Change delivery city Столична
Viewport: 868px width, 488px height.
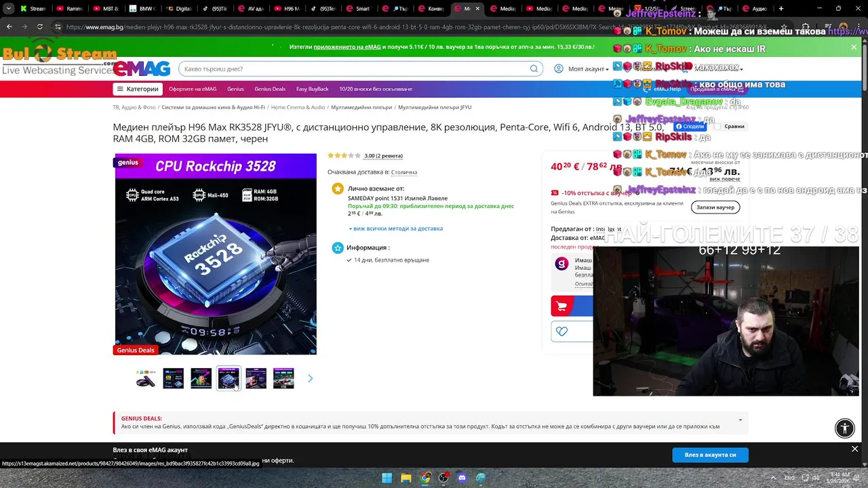click(403, 172)
